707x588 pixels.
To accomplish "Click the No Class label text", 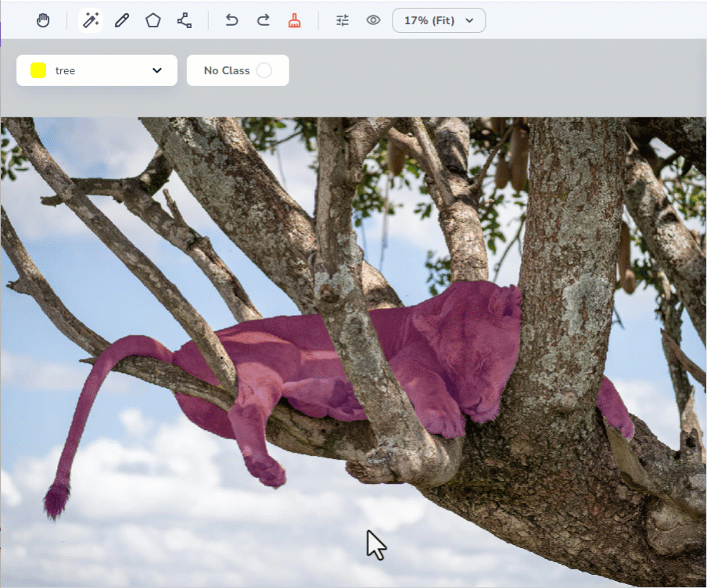I will 226,70.
